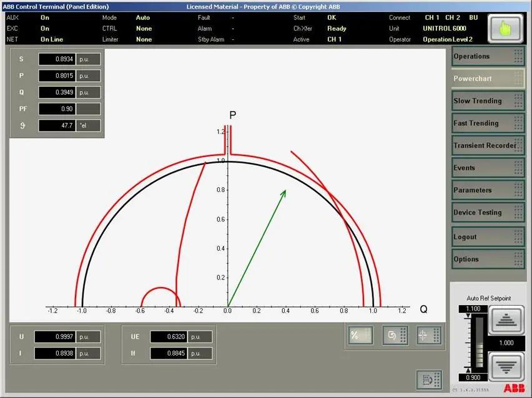Click the Q axis label on chart
The image size is (532, 398).
[423, 309]
